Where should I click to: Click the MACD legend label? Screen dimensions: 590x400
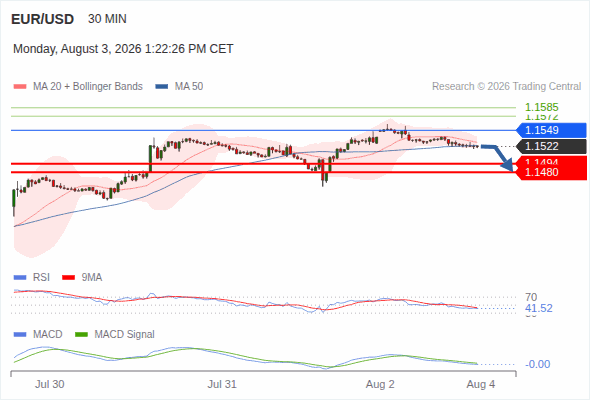click(x=47, y=335)
